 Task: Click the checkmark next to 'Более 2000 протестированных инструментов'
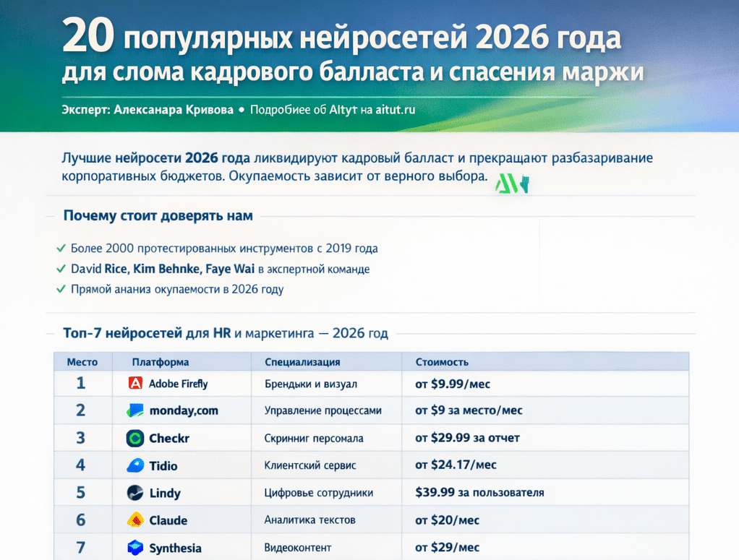[61, 249]
